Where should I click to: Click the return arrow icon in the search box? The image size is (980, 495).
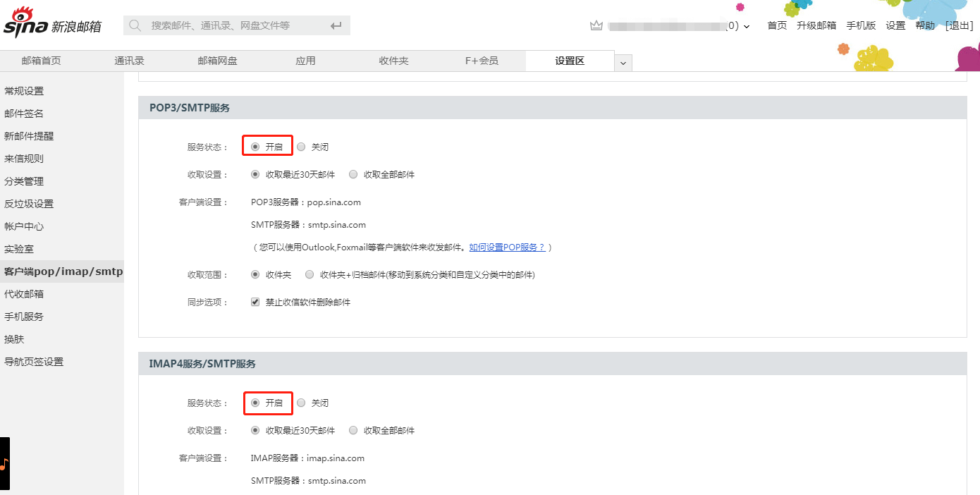(x=336, y=25)
